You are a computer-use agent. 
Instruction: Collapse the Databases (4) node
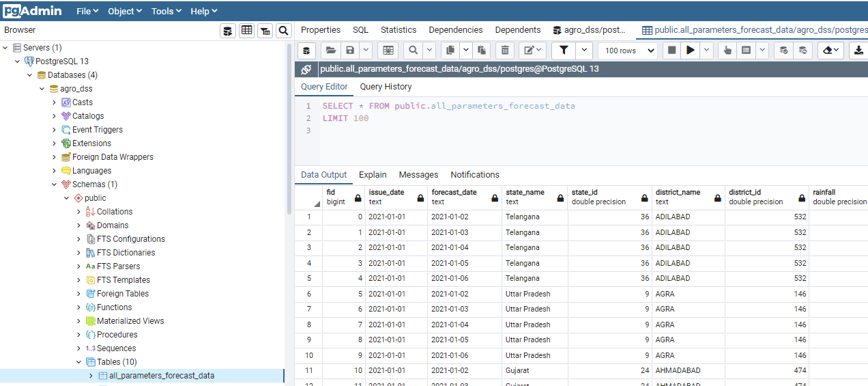(30, 75)
